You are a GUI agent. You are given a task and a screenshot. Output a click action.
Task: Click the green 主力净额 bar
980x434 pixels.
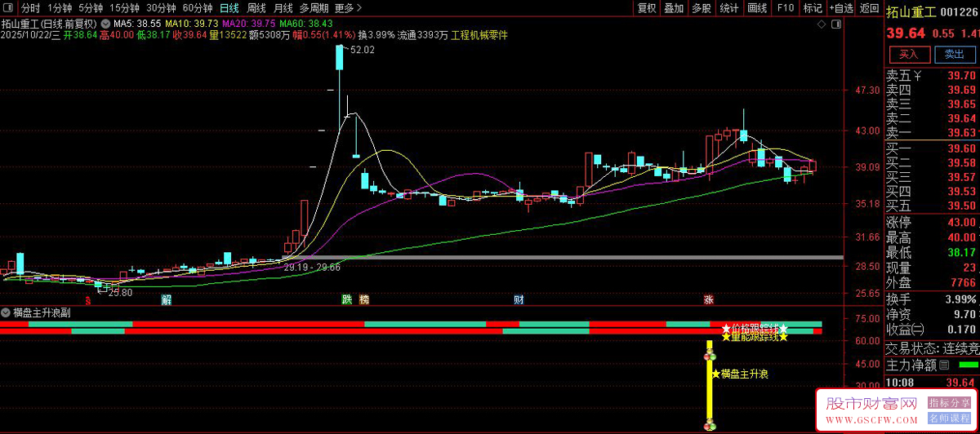969,365
